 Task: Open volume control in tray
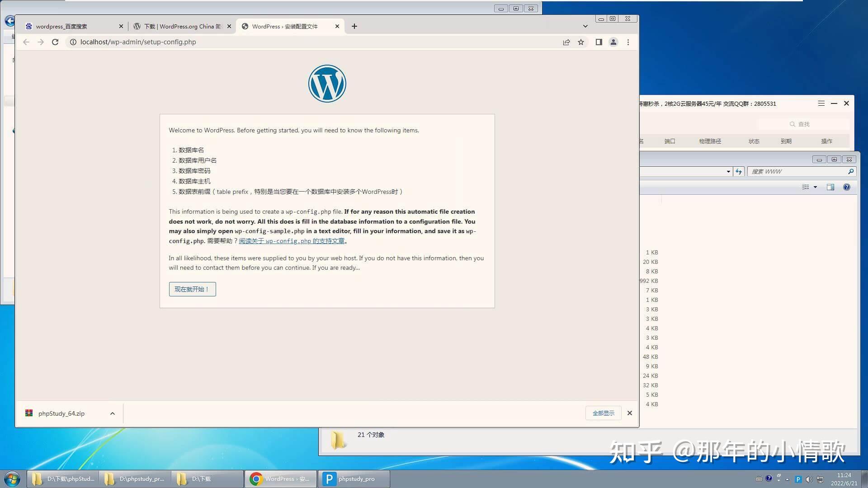(809, 479)
